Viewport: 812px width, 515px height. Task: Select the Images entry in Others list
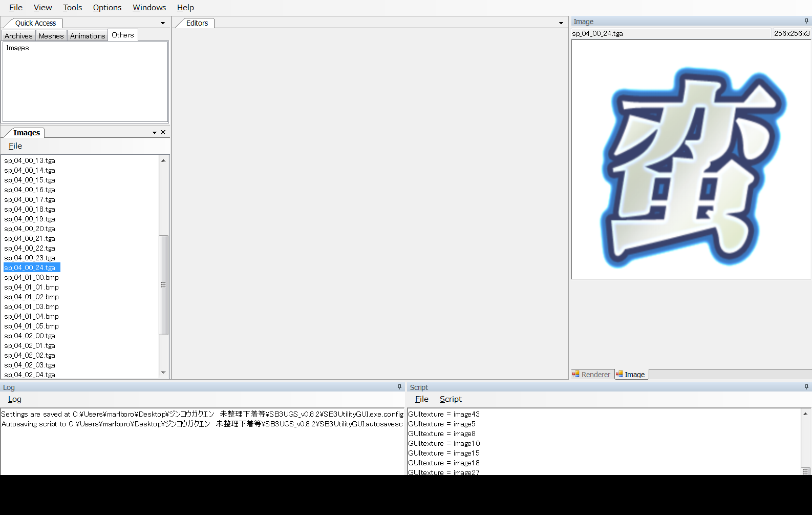point(17,48)
